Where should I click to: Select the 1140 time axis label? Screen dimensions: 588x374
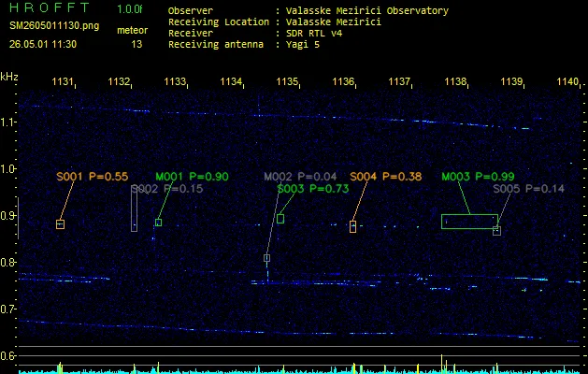click(x=567, y=81)
